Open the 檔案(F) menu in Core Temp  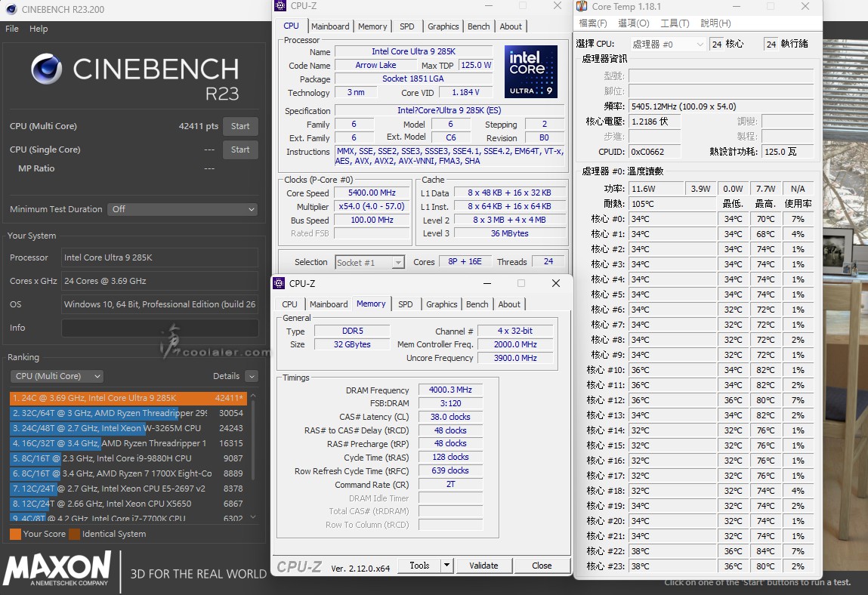click(x=593, y=23)
